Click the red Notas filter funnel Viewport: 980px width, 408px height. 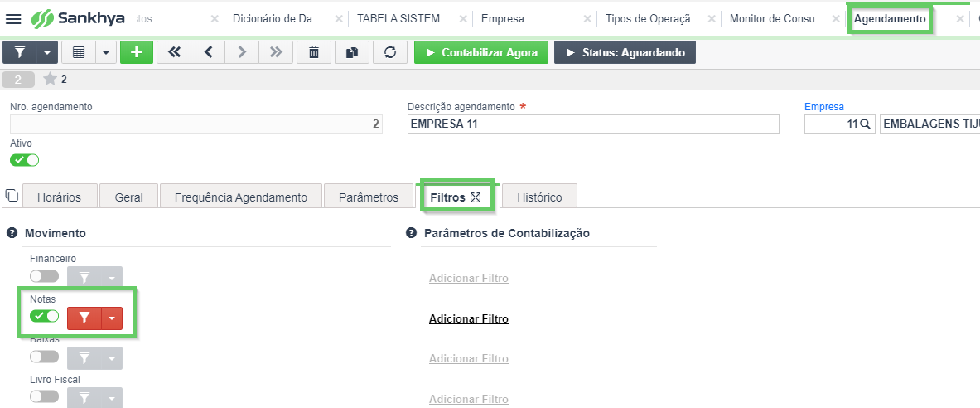pyautogui.click(x=84, y=318)
